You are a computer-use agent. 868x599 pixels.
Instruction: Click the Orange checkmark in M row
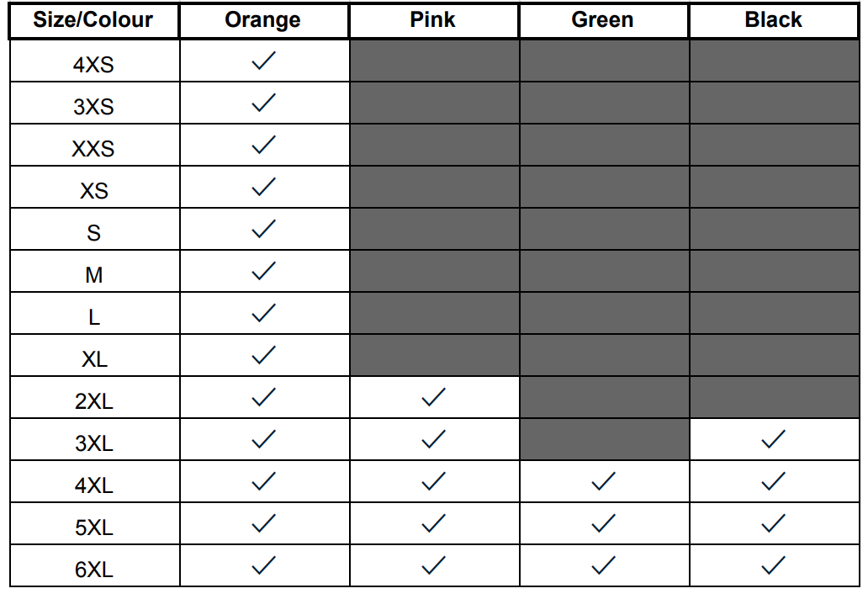(x=263, y=271)
